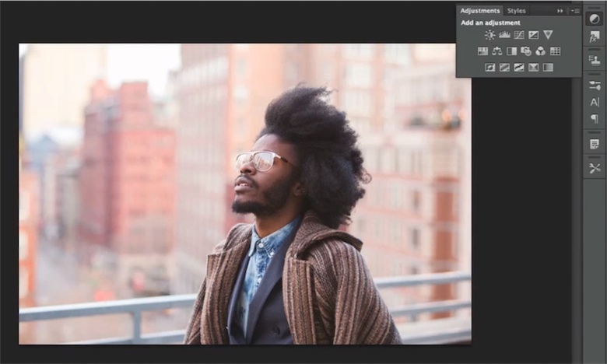The width and height of the screenshot is (607, 364).
Task: Add a Hue/Saturation adjustment
Action: pyautogui.click(x=482, y=51)
